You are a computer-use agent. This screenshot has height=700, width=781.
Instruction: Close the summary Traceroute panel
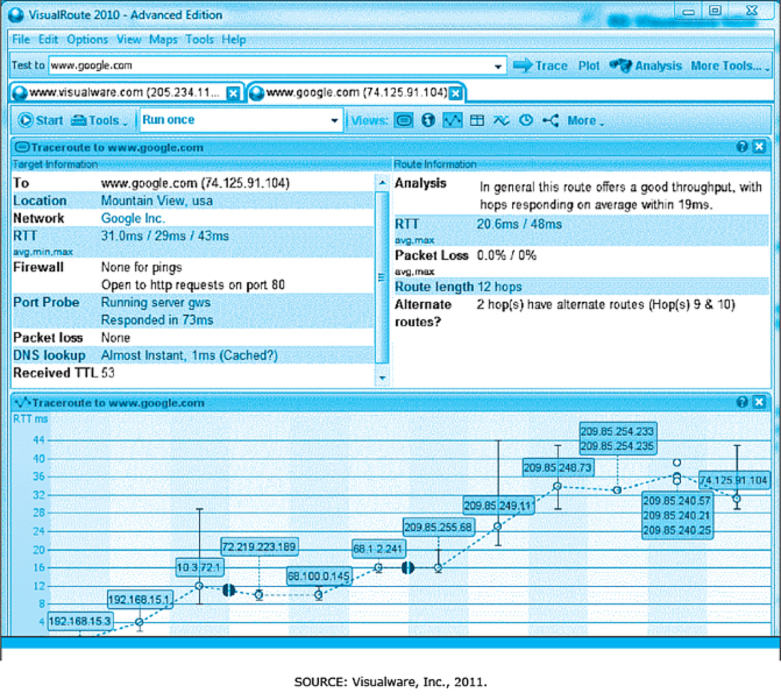pos(758,147)
